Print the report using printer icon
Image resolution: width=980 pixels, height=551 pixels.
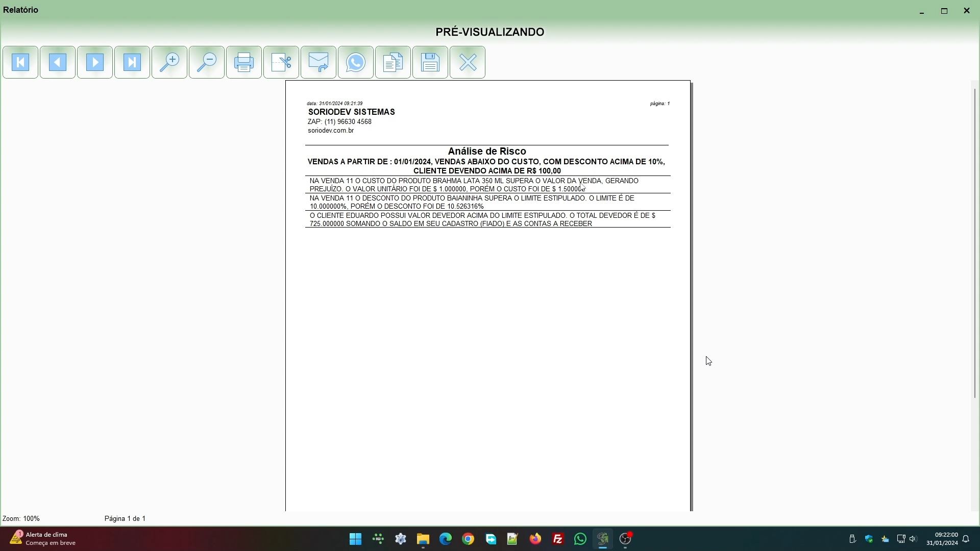[244, 62]
